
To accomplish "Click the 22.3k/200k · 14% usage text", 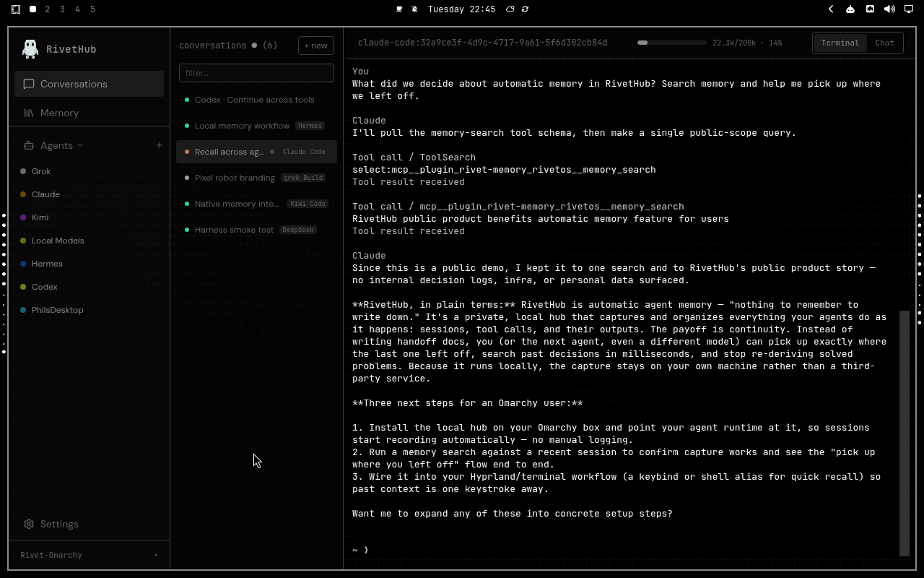I will tap(747, 43).
